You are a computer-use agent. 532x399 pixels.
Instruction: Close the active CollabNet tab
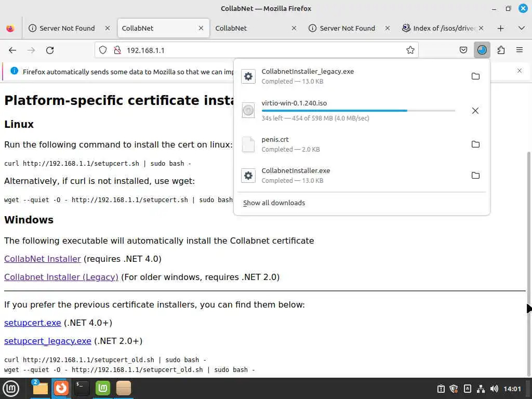coord(201,28)
